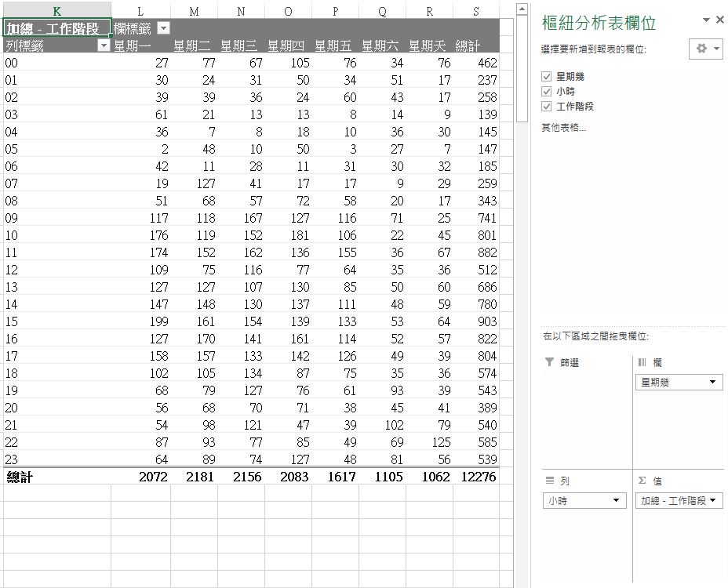The width and height of the screenshot is (728, 588).
Task: Select the row label 23
Action: [57, 459]
